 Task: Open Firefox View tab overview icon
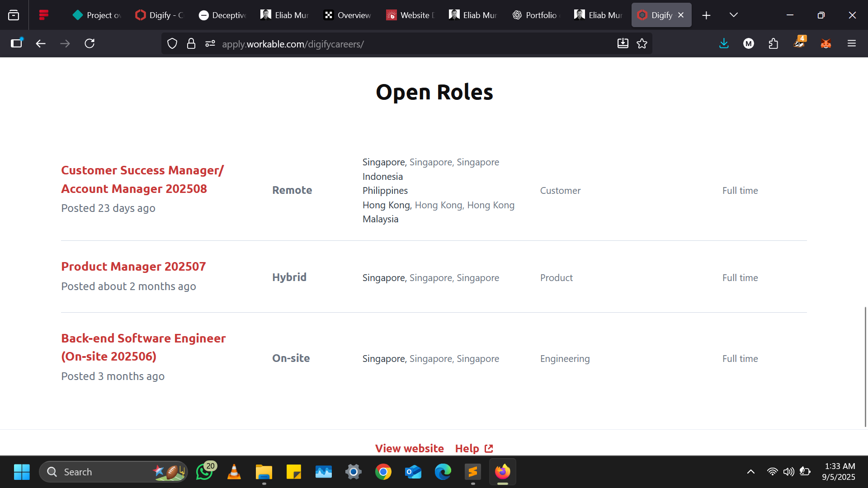click(x=14, y=15)
